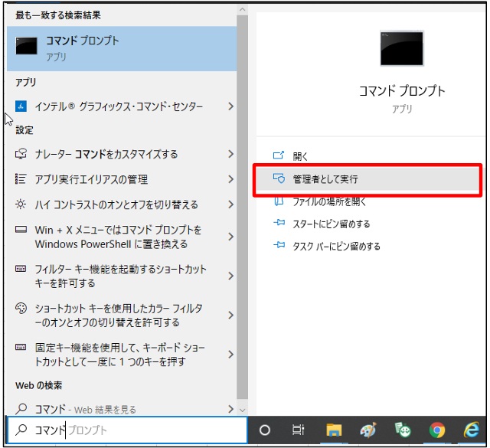Open File Explorer from the taskbar

pyautogui.click(x=334, y=430)
